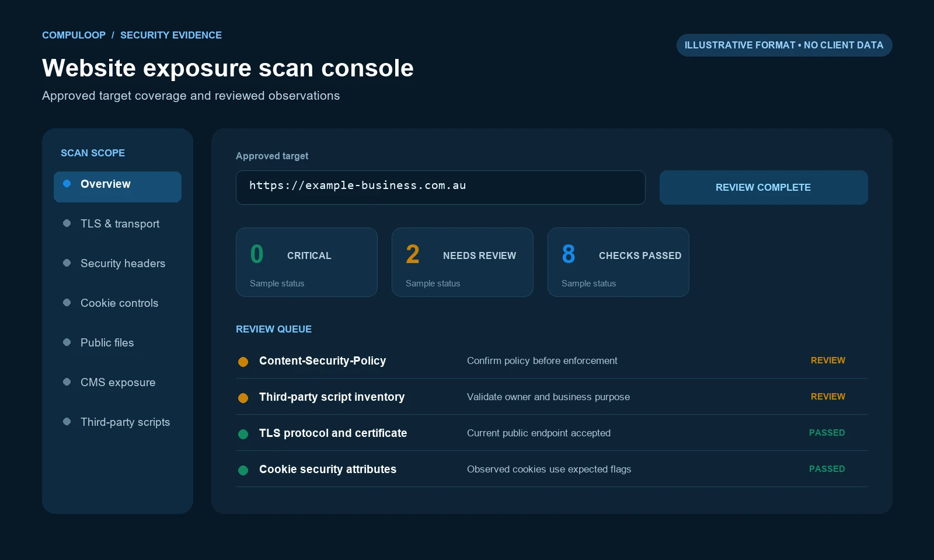Click the green dot beside TLS protocol and certificate
The width and height of the screenshot is (934, 560).
coord(243,434)
